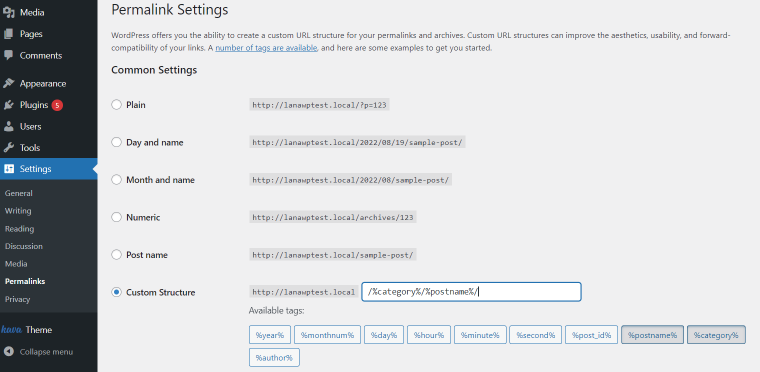Click the Plugins plug icon
This screenshot has height=372, width=760.
pyautogui.click(x=9, y=105)
